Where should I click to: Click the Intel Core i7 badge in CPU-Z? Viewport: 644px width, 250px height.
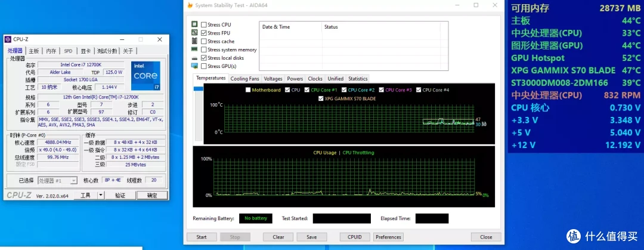pos(145,76)
